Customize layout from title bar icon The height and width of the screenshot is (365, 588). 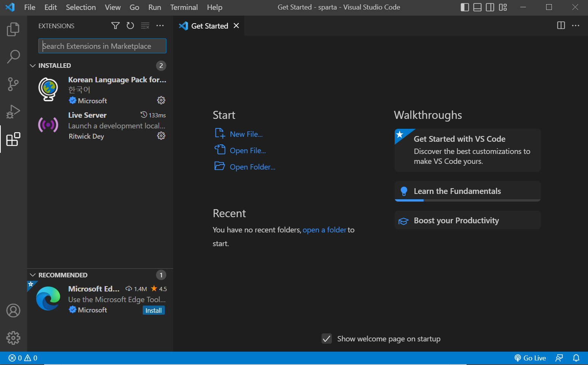[x=503, y=7]
